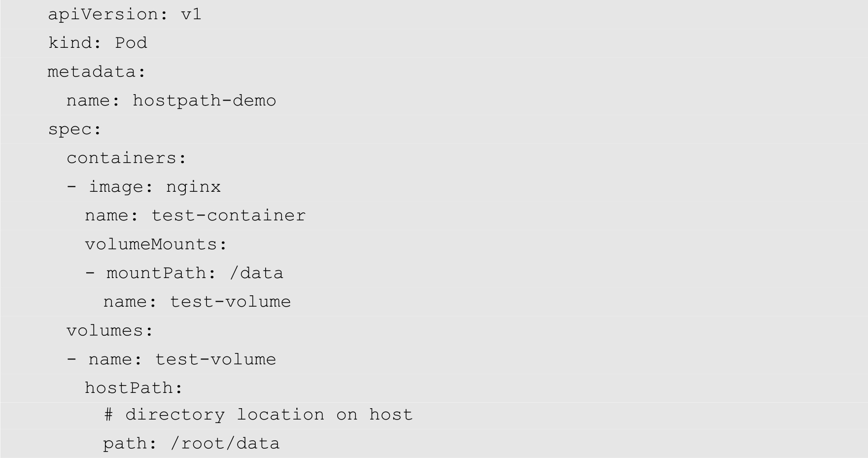Click the test-container name value

click(x=228, y=215)
